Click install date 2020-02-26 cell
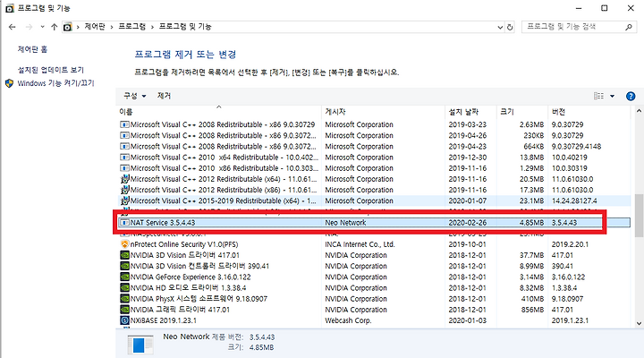The width and height of the screenshot is (644, 358). [x=468, y=222]
